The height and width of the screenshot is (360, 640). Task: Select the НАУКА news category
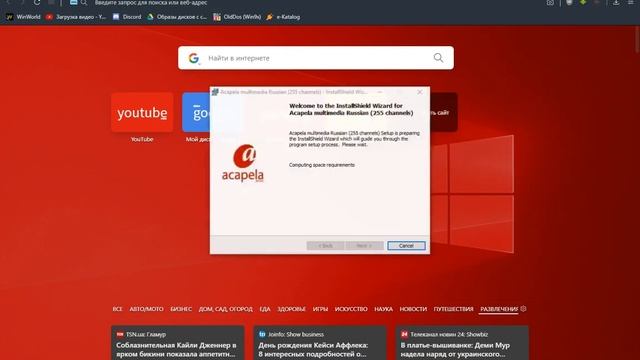coord(383,309)
